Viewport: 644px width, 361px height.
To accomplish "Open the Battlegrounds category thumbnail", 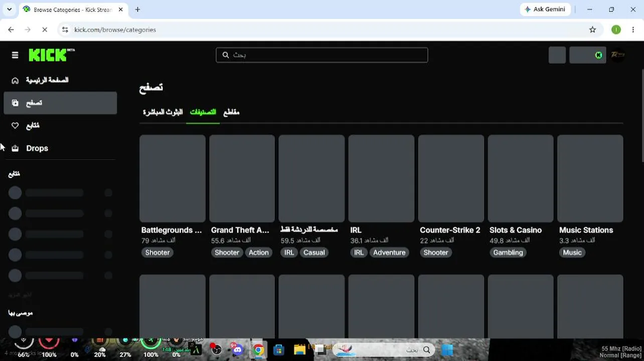I will click(173, 178).
